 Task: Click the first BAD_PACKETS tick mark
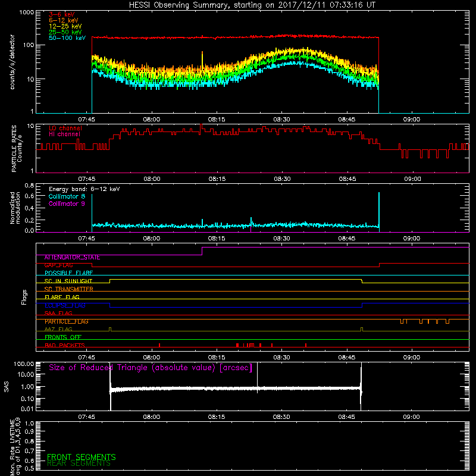(159, 345)
